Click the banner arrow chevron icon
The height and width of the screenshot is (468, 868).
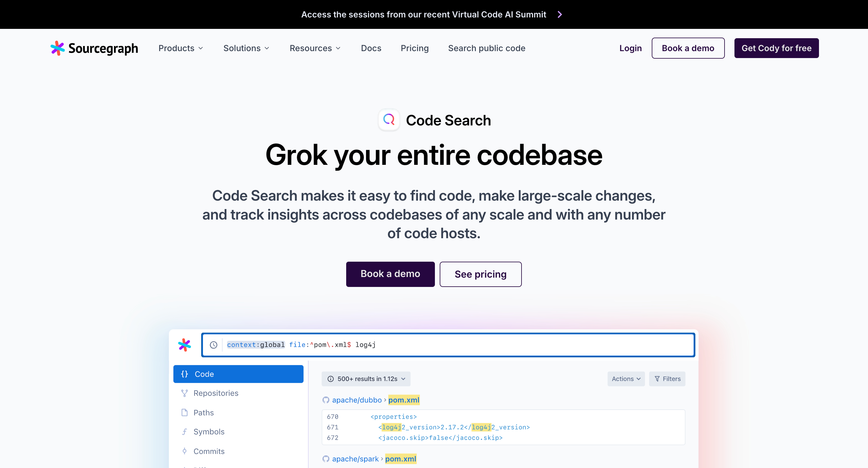pyautogui.click(x=560, y=14)
